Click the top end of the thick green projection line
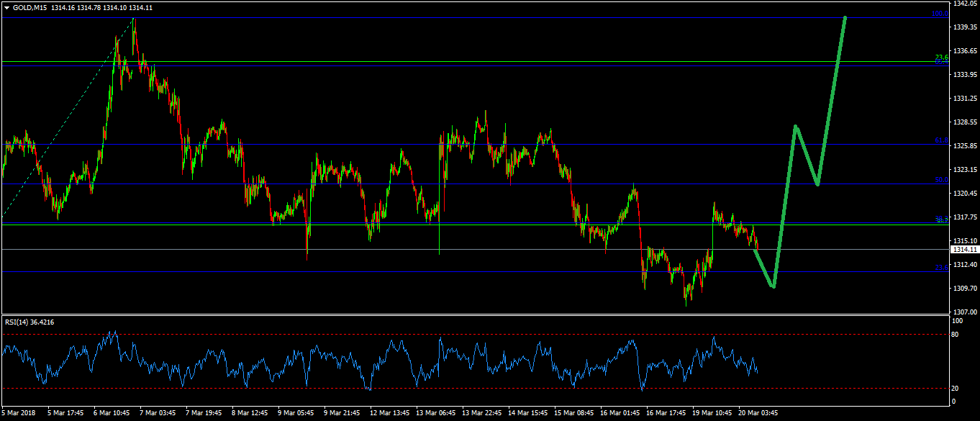This screenshot has height=421, width=980. point(845,17)
